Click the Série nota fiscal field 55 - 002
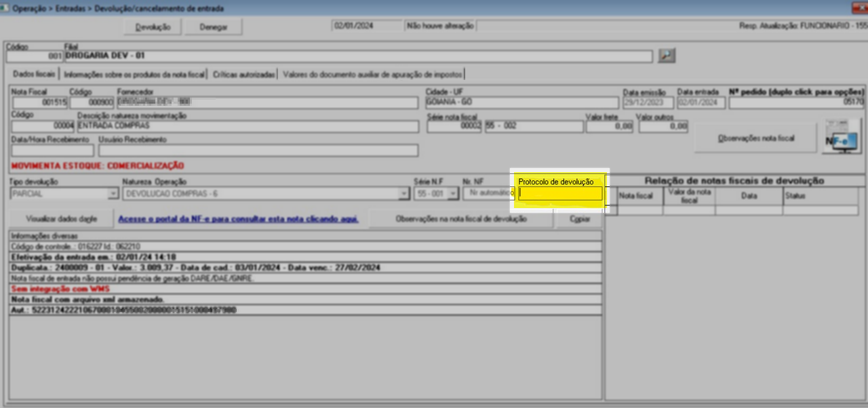Screen dimensions: 868x408 (534, 126)
